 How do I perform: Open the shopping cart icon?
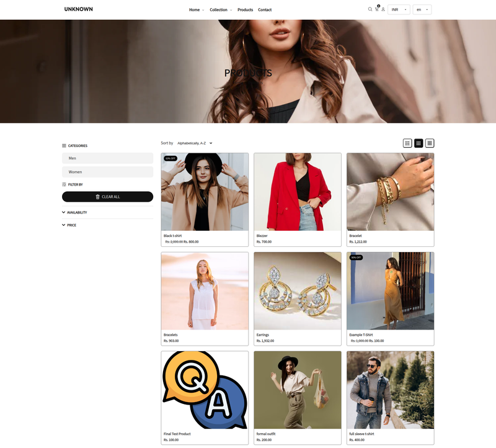(376, 9)
